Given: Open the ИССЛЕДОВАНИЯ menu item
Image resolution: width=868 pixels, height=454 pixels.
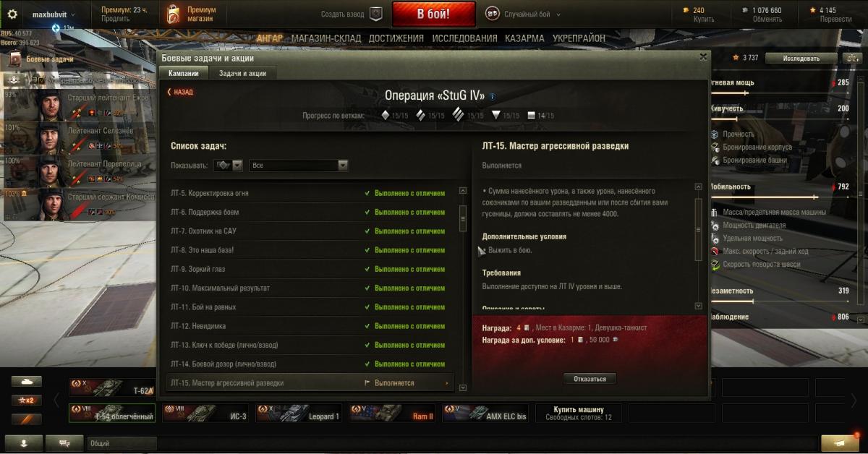Looking at the screenshot, I should coord(464,38).
